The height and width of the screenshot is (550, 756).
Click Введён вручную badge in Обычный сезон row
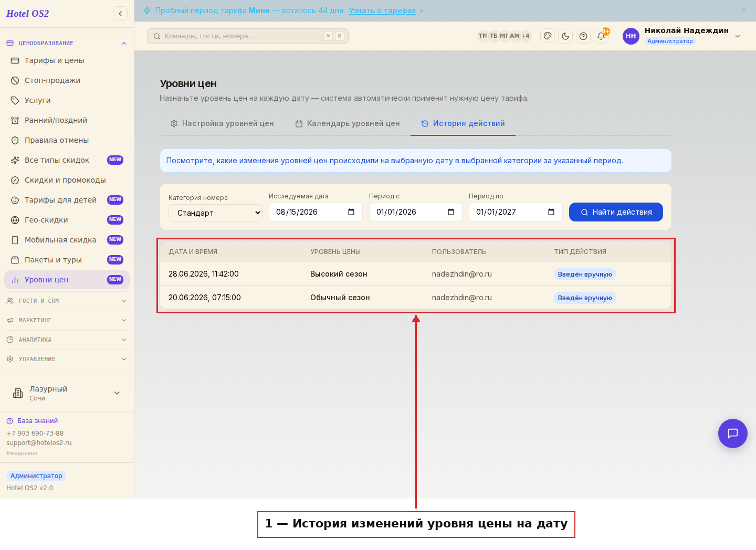[585, 298]
